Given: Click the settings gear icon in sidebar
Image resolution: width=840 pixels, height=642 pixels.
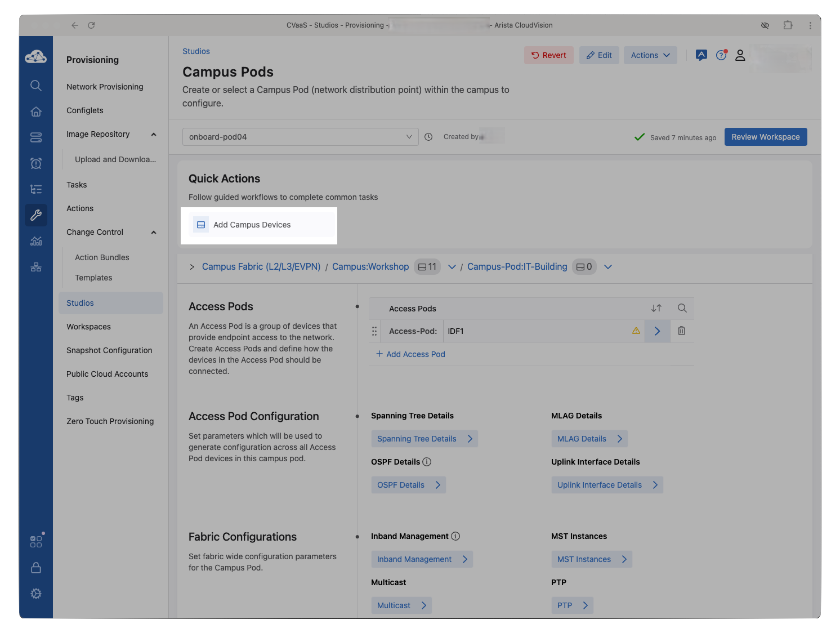Looking at the screenshot, I should [36, 594].
